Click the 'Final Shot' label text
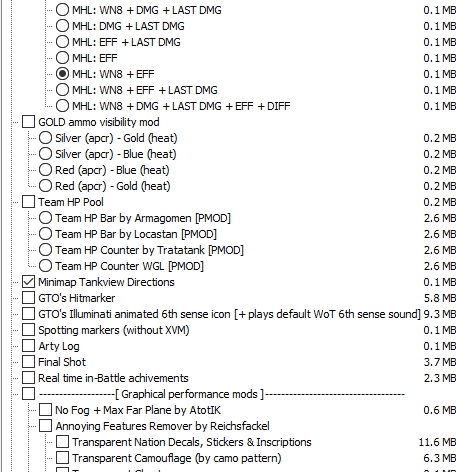Viewport: 456px width, 472px height. tap(62, 362)
